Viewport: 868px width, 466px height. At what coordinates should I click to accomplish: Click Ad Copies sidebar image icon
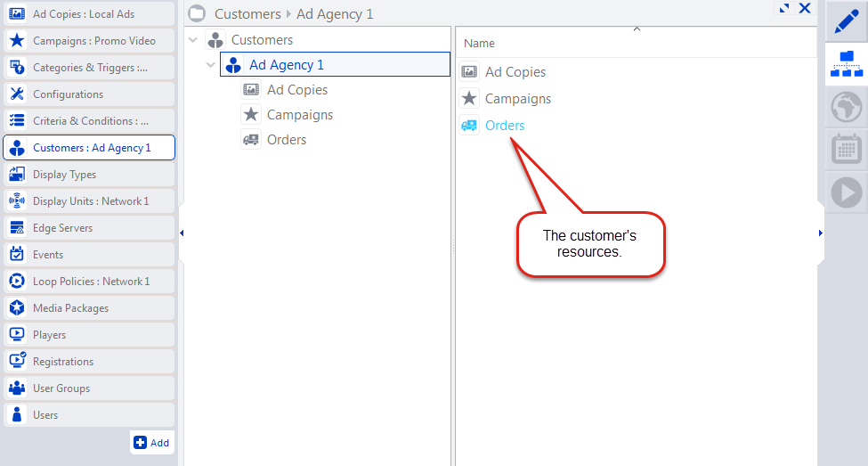tap(17, 14)
